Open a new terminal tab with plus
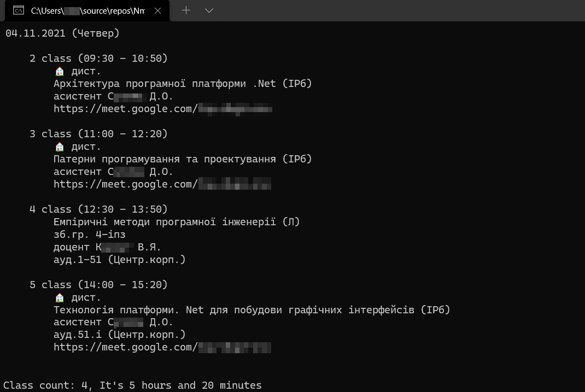The width and height of the screenshot is (585, 392). tap(186, 10)
